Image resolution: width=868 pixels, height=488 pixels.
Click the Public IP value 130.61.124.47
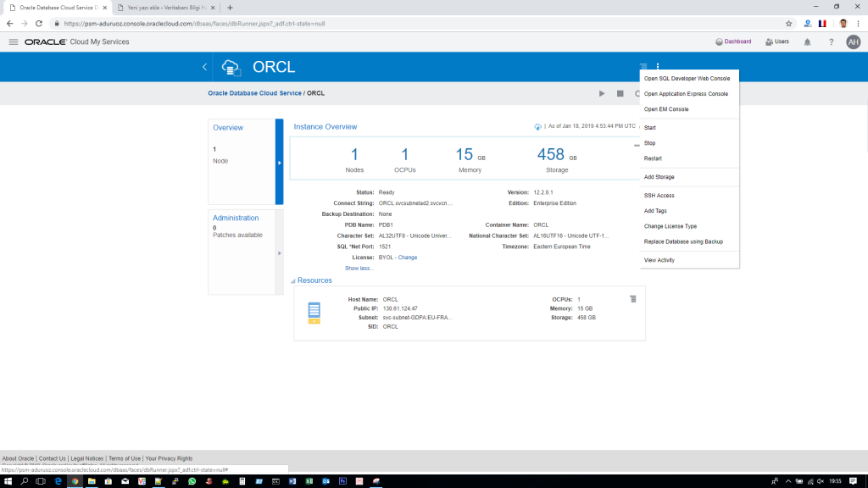pyautogui.click(x=400, y=308)
